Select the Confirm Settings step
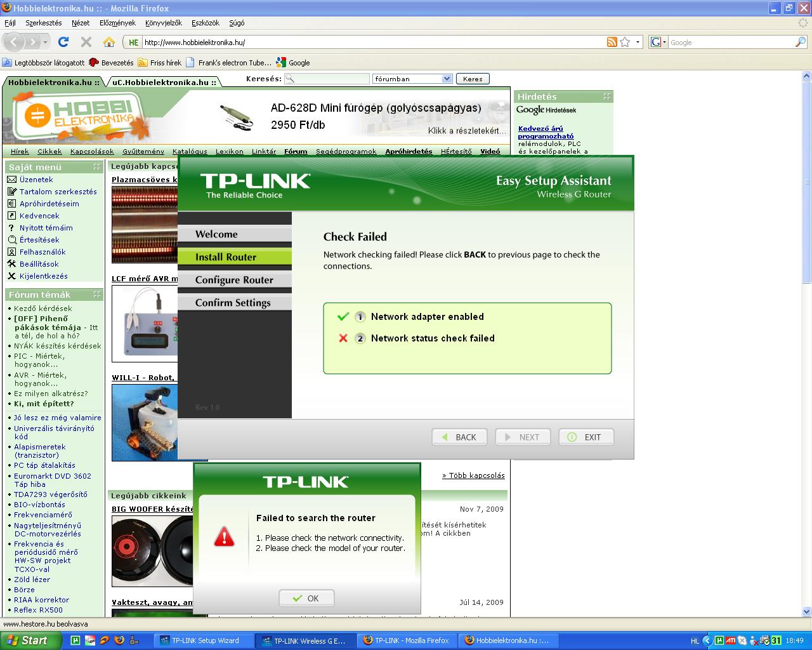Image resolution: width=812 pixels, height=650 pixels. (235, 303)
